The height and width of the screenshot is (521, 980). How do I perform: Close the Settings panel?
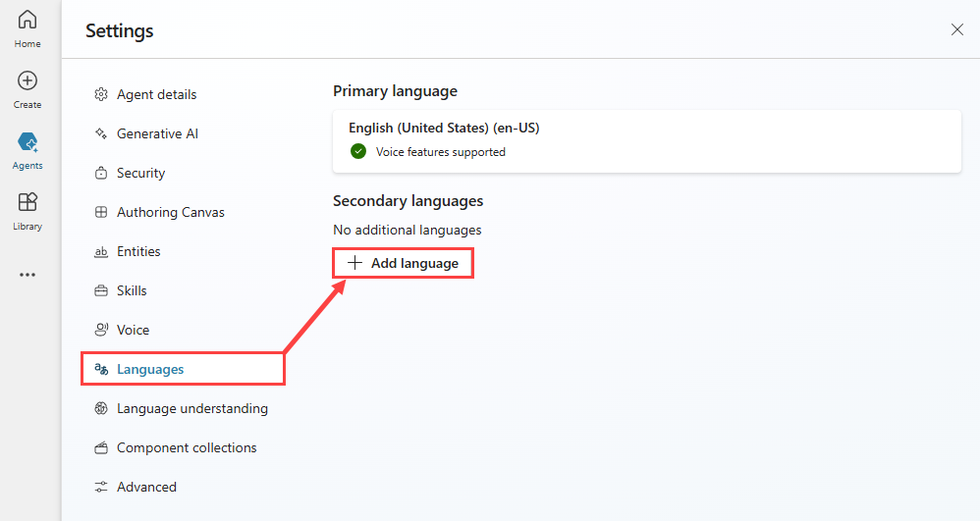pyautogui.click(x=956, y=29)
